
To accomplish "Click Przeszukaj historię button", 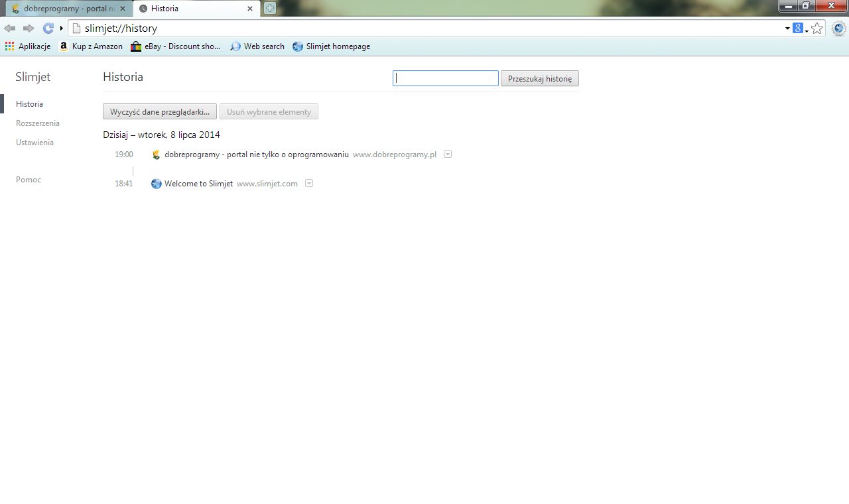I will (x=540, y=78).
